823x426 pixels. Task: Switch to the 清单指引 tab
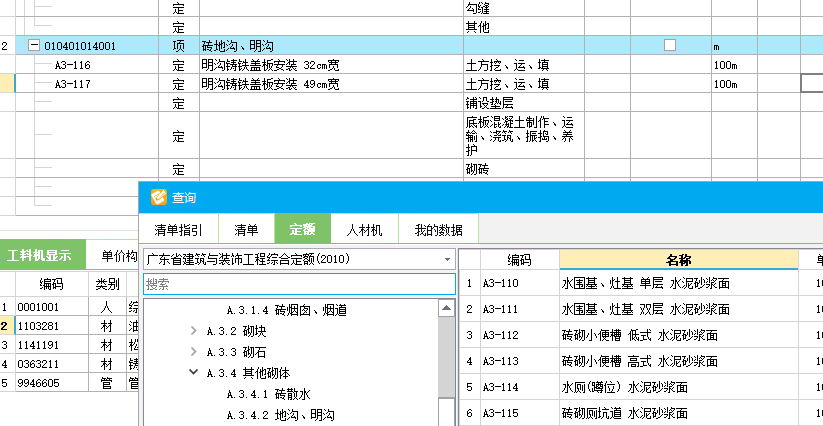tap(178, 229)
